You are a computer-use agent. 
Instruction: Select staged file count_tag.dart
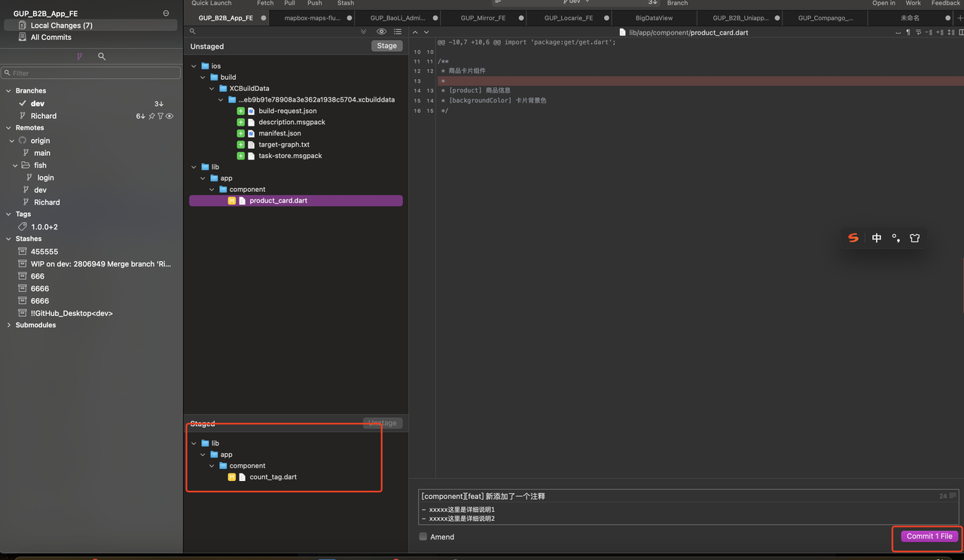pyautogui.click(x=273, y=477)
